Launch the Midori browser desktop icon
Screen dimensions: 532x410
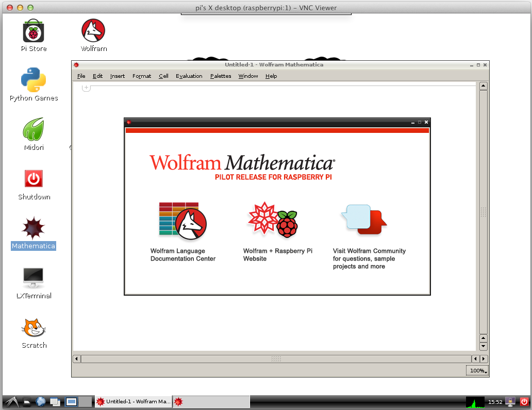tap(33, 129)
